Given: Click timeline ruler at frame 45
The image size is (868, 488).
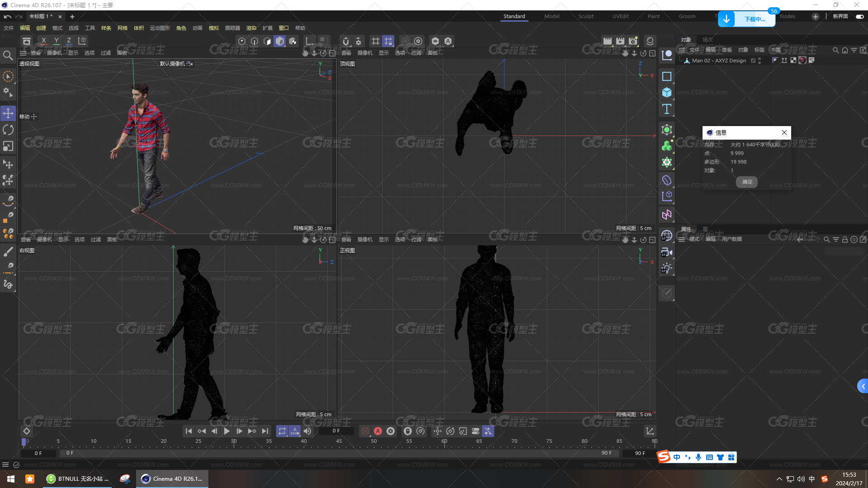Looking at the screenshot, I should 339,441.
